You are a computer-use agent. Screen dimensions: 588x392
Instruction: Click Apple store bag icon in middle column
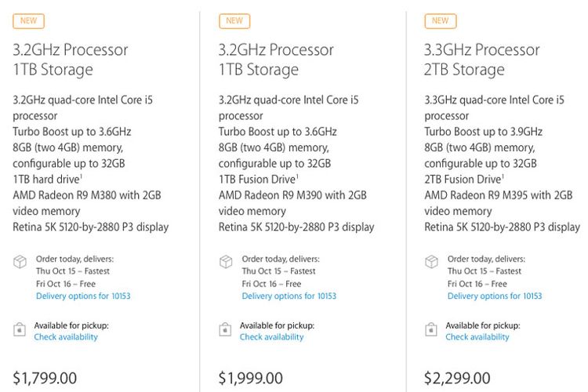[x=225, y=329]
